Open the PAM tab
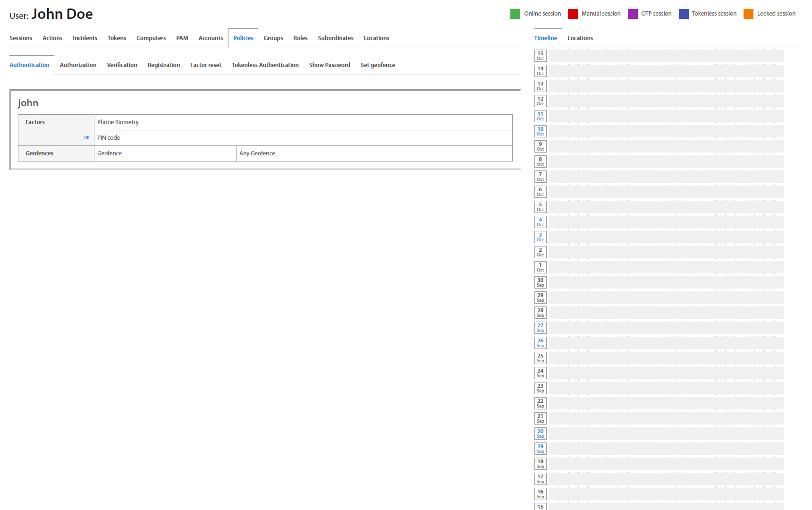This screenshot has height=510, width=812. [x=182, y=38]
